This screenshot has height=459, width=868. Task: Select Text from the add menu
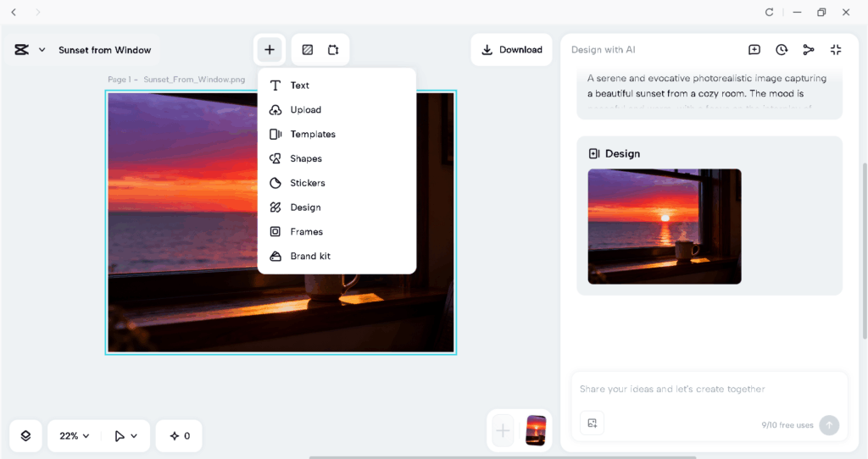300,86
